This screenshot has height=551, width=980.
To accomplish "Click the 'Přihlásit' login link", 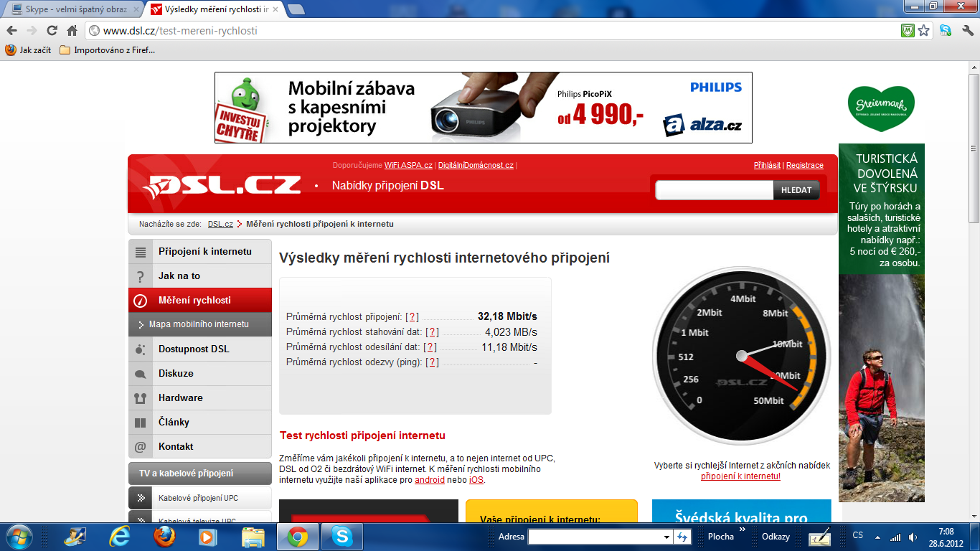I will 767,165.
